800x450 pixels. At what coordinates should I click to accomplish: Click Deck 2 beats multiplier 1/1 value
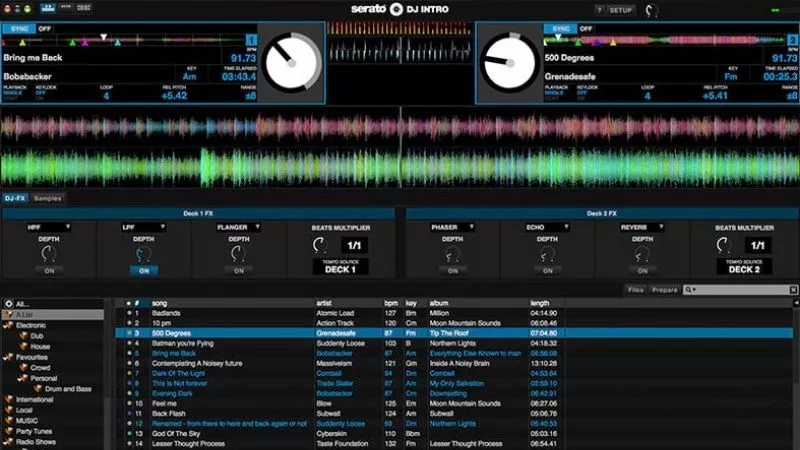[758, 246]
